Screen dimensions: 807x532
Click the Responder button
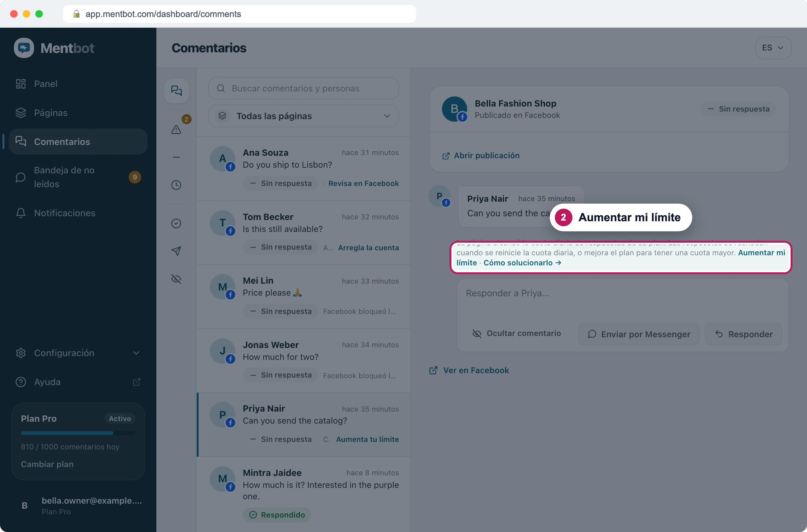[744, 334]
